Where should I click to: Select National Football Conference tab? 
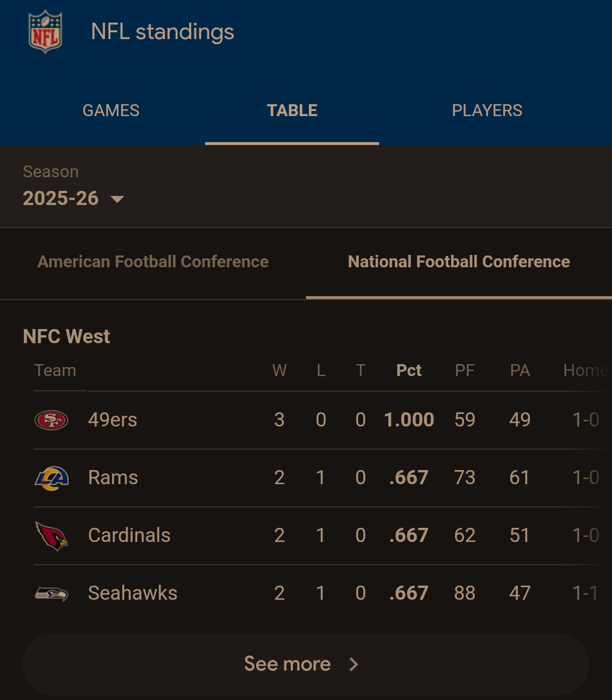point(459,262)
